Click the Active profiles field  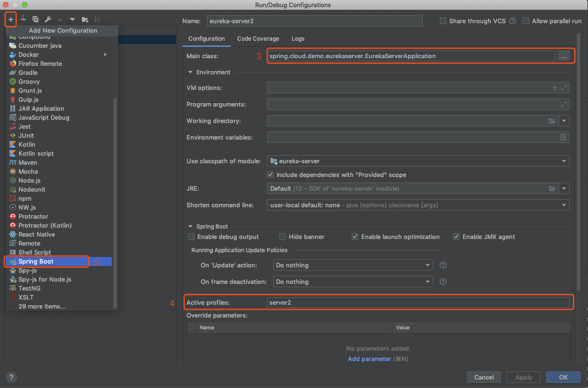418,303
